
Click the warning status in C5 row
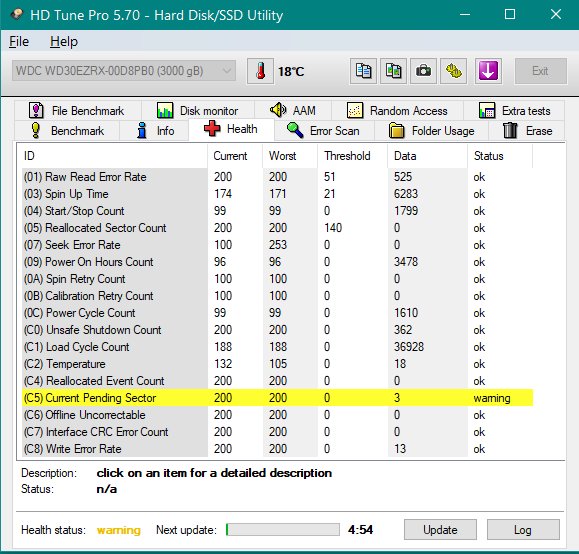pos(492,398)
